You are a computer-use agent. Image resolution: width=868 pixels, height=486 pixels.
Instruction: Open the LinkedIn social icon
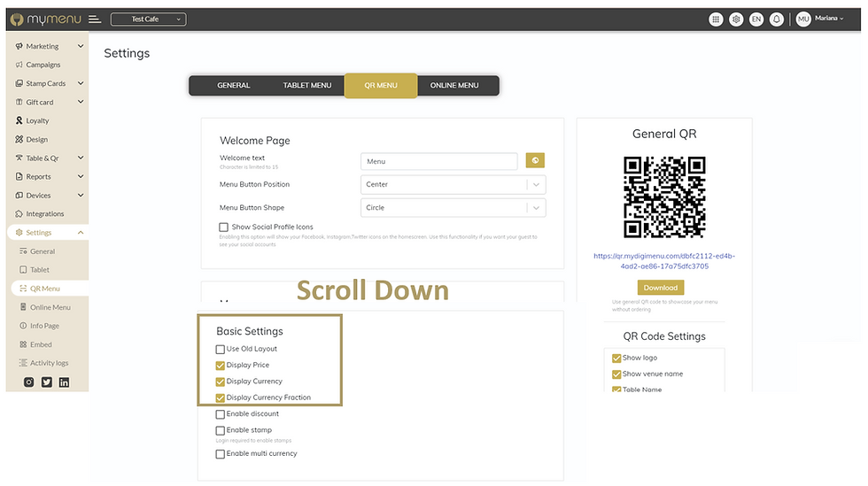(x=64, y=382)
